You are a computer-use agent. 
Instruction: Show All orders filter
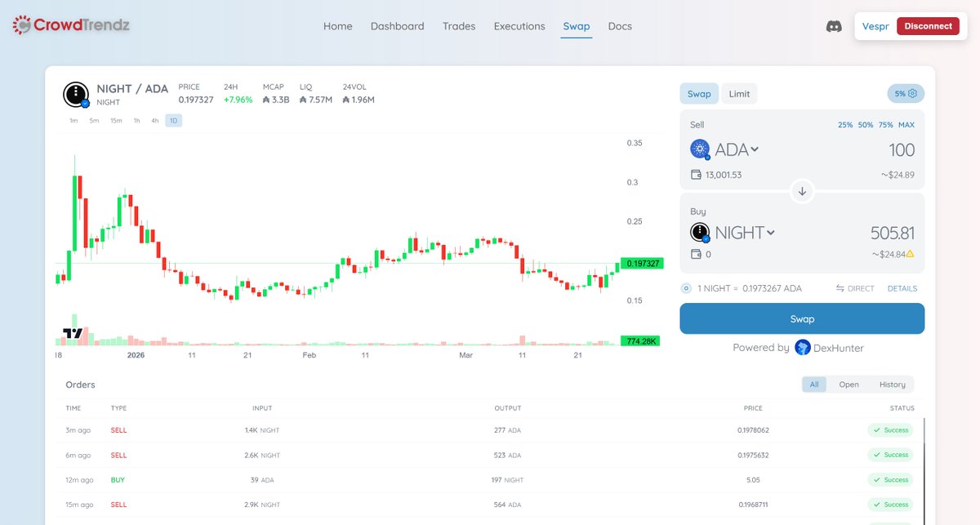[814, 385]
